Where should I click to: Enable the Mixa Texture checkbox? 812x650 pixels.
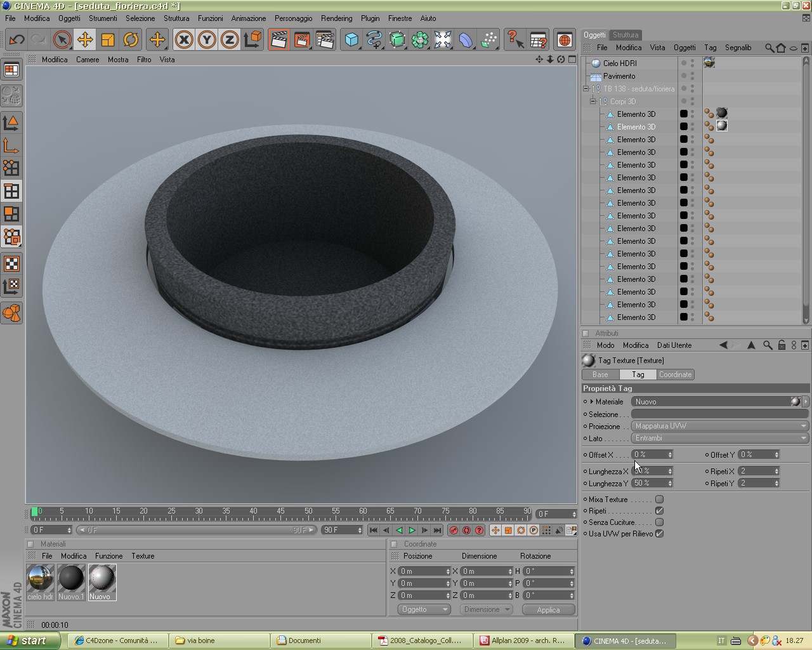coord(659,500)
